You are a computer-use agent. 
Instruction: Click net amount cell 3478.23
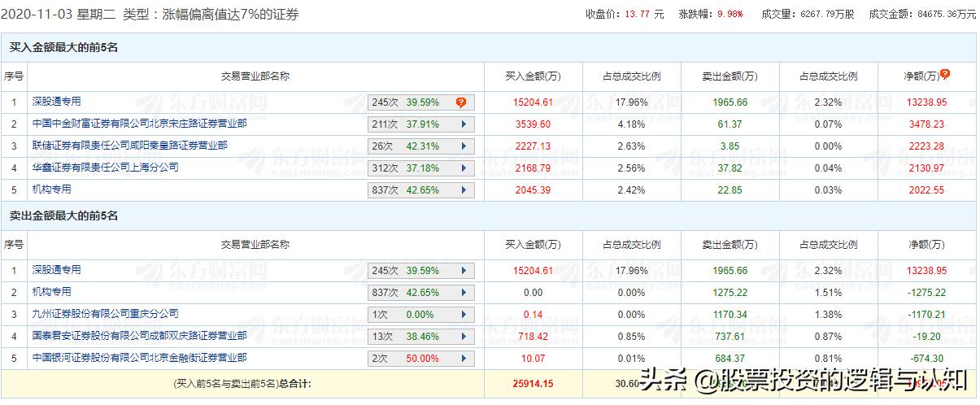[927, 124]
